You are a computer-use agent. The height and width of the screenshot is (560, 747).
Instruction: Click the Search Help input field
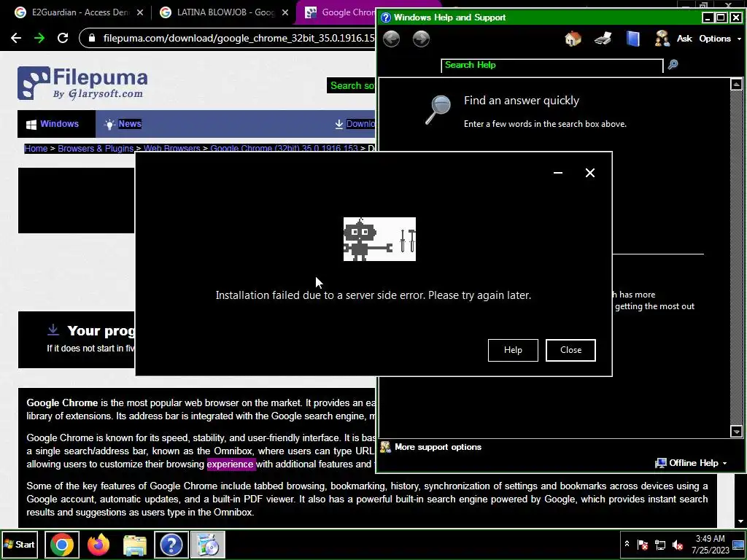(551, 65)
